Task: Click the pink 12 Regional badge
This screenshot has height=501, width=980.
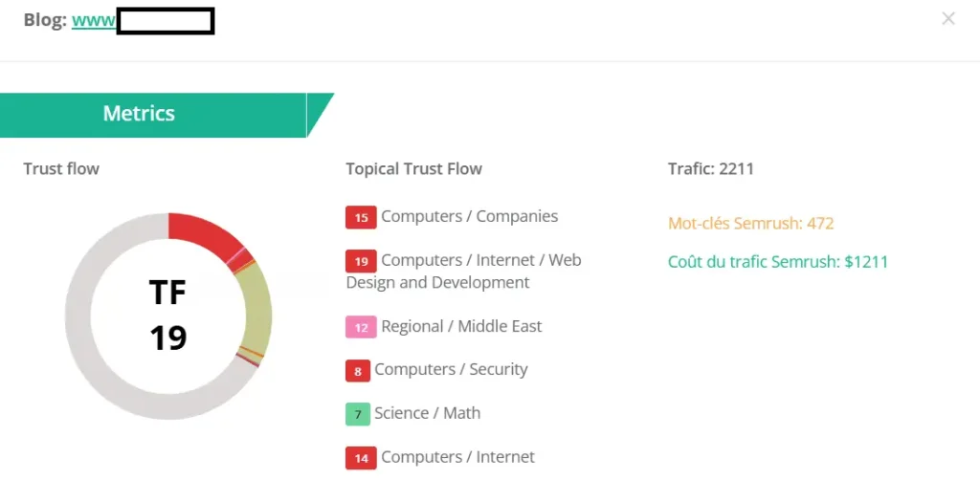Action: coord(361,327)
